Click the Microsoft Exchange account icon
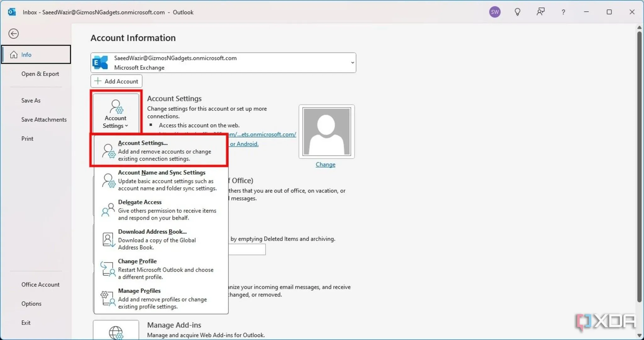644x340 pixels. (x=101, y=62)
